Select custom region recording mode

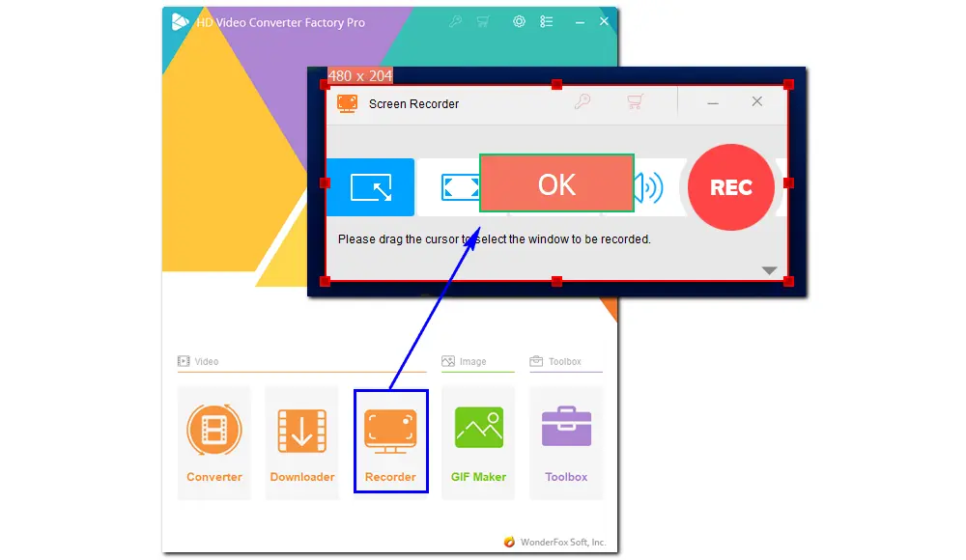370,187
